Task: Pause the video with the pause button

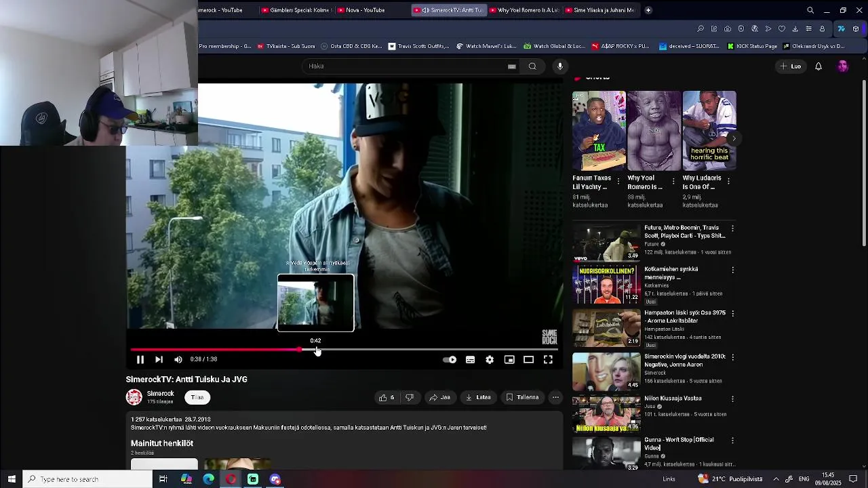Action: 140,359
